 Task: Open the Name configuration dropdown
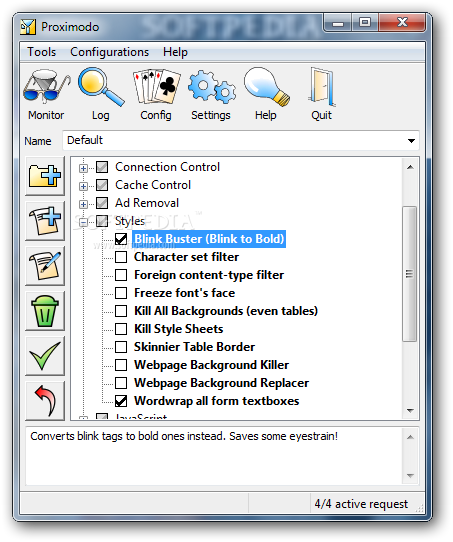click(x=241, y=140)
